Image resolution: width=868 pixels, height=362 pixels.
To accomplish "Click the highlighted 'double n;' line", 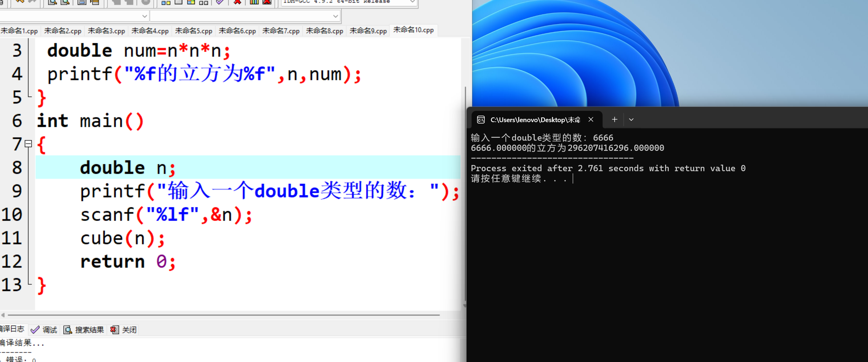I will click(x=248, y=167).
